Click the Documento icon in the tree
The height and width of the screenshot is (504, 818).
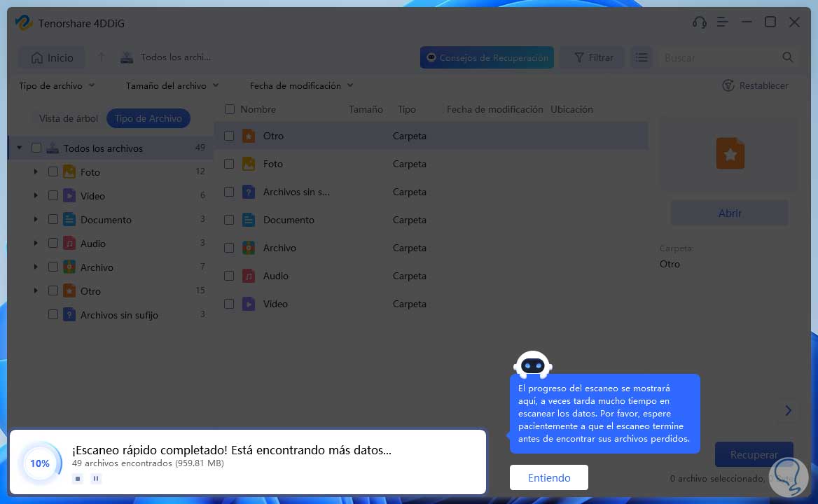[x=69, y=219]
